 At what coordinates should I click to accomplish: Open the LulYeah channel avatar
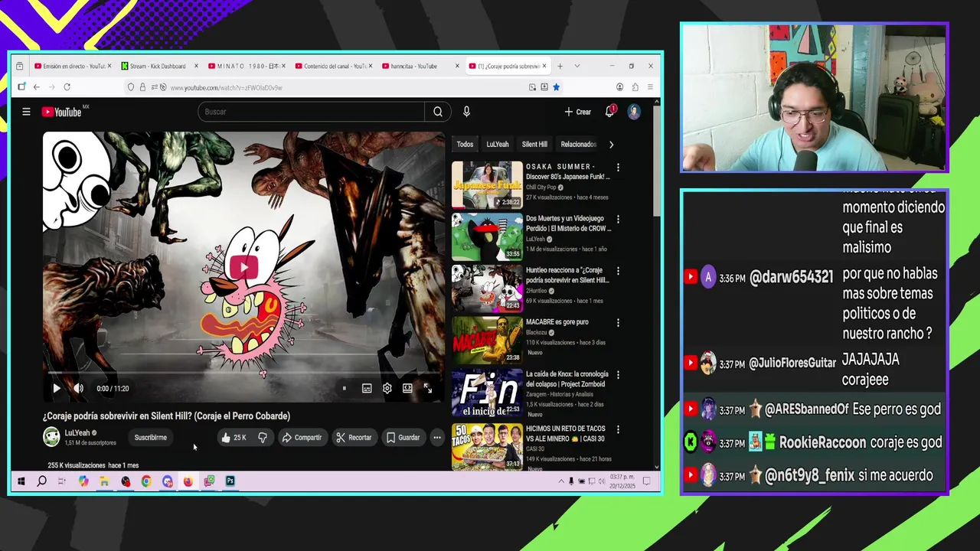[51, 437]
